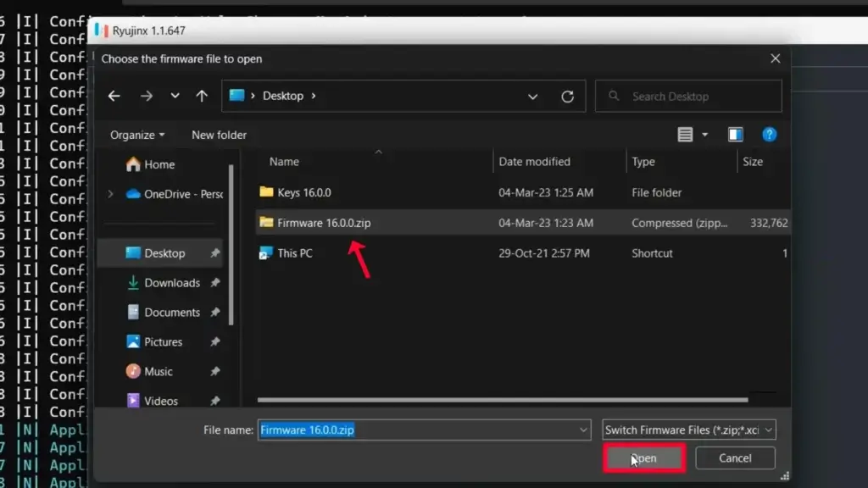Go back using the left arrow

click(x=114, y=97)
